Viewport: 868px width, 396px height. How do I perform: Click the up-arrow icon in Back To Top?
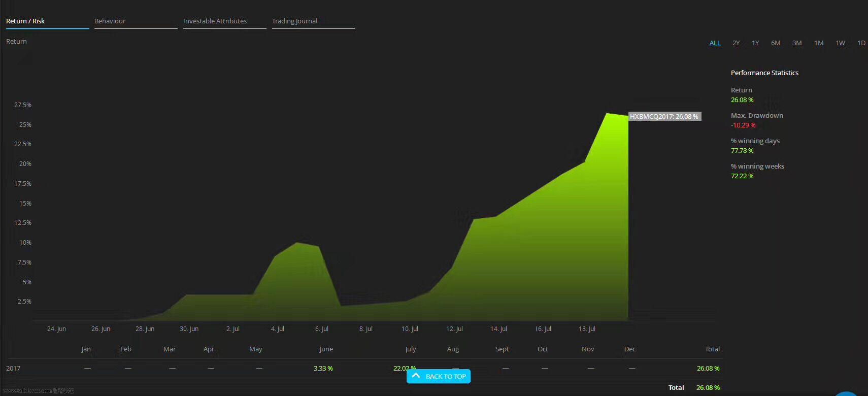416,376
